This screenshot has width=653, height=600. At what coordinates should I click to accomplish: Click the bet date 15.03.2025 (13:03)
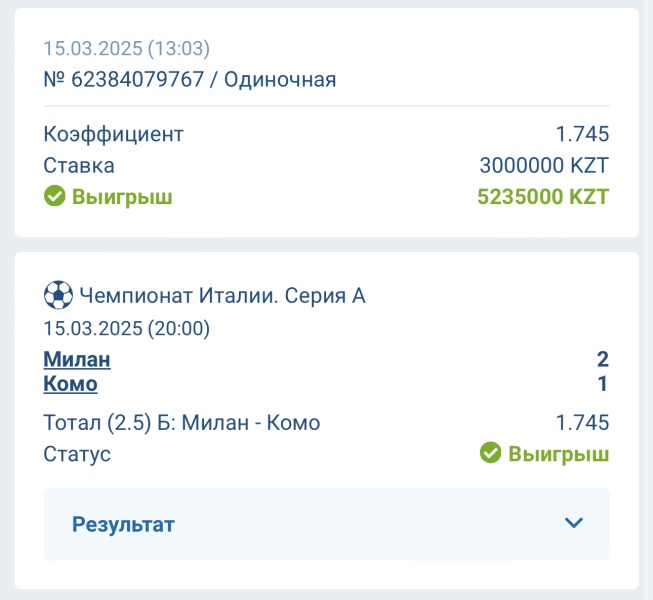pos(127,48)
